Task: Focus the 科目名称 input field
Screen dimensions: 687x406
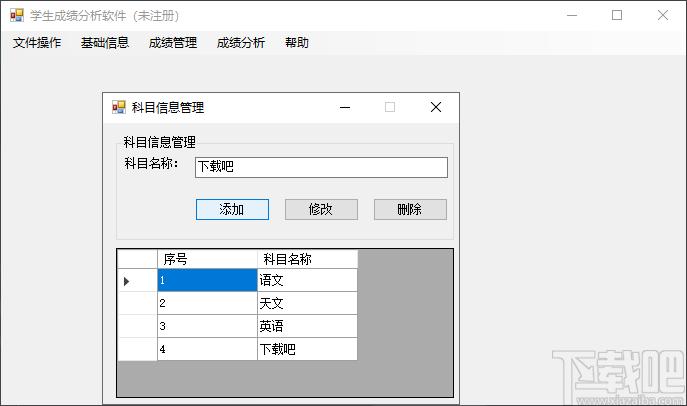Action: pos(321,167)
